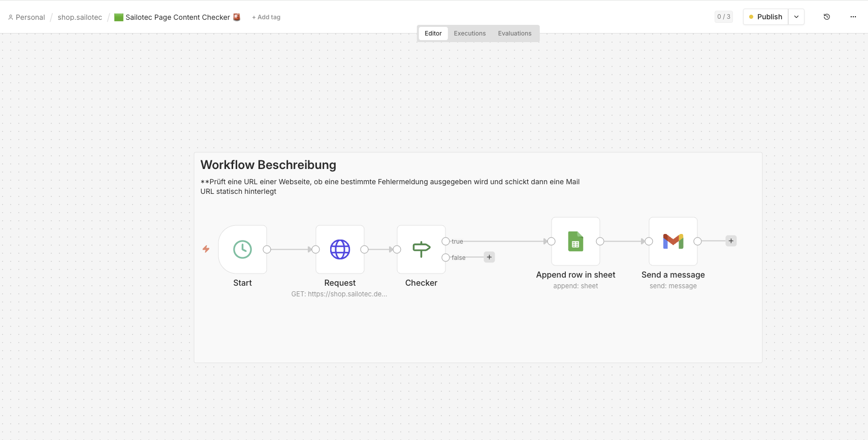The width and height of the screenshot is (868, 440).
Task: Open the Checker IF node
Action: coord(421,249)
